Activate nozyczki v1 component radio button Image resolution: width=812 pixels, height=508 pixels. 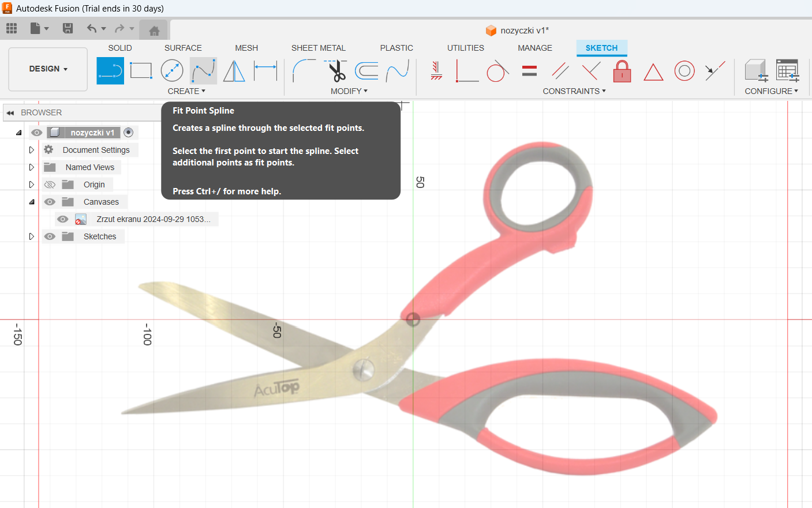point(129,132)
